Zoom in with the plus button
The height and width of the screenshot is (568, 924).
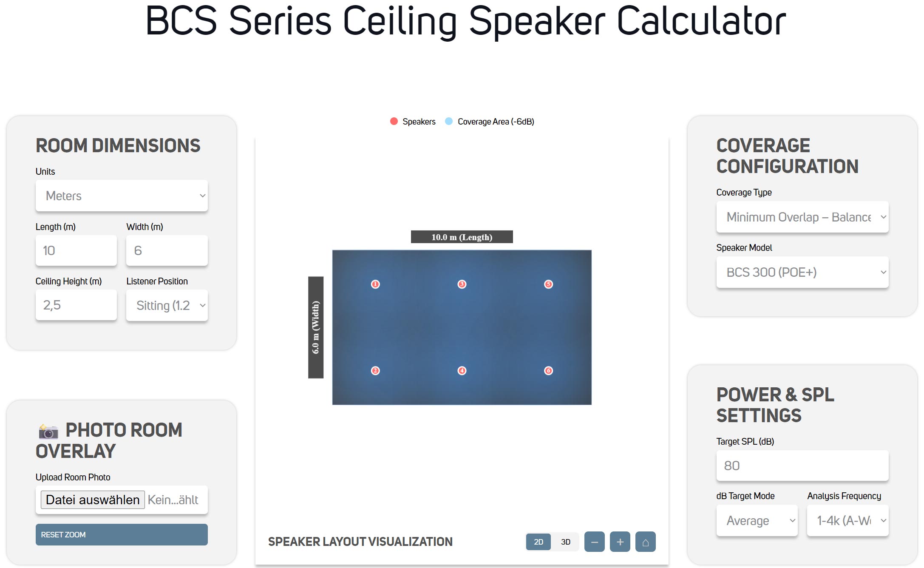pyautogui.click(x=620, y=542)
